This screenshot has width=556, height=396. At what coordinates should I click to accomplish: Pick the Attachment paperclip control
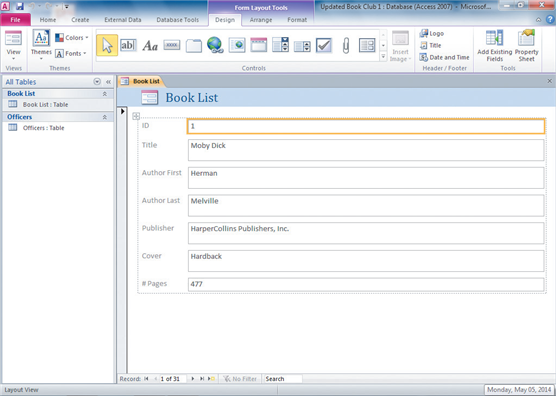pyautogui.click(x=346, y=46)
